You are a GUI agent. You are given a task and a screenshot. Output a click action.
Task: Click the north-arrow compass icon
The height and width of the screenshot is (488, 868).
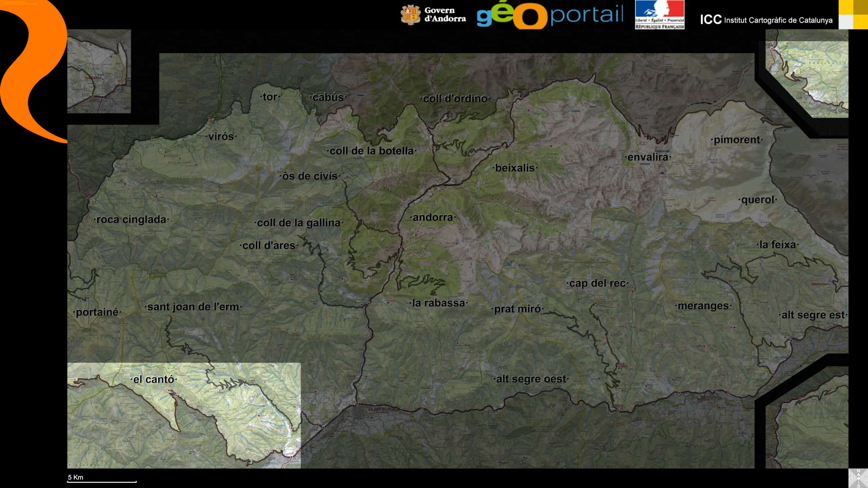pyautogui.click(x=858, y=478)
